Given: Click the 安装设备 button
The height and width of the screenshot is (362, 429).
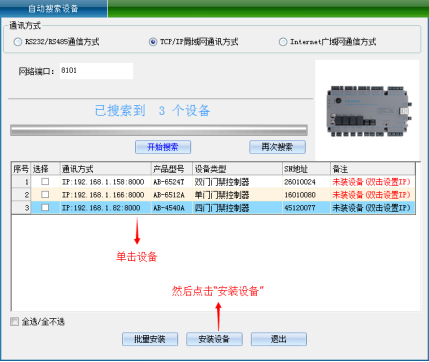Looking at the screenshot, I should click(x=214, y=339).
